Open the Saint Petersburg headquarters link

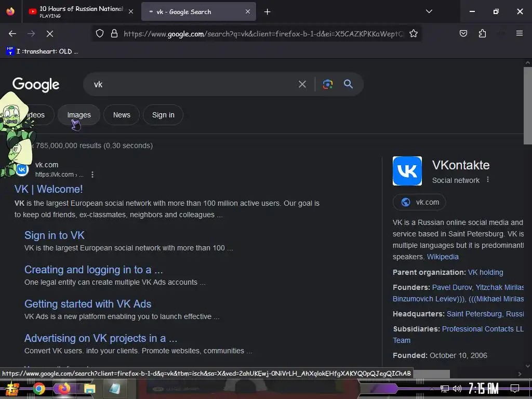[485, 314]
